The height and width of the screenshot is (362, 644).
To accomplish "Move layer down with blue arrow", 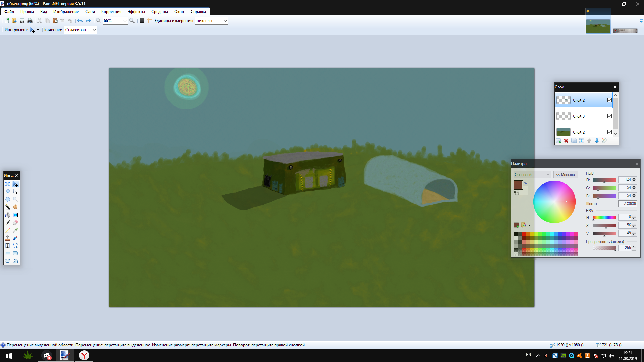I will tap(597, 141).
